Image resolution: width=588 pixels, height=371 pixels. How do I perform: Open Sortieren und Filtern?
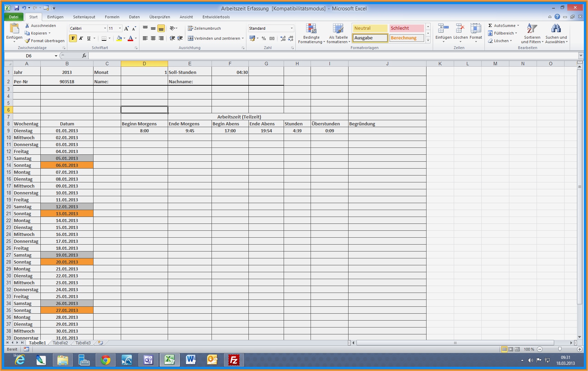[532, 34]
